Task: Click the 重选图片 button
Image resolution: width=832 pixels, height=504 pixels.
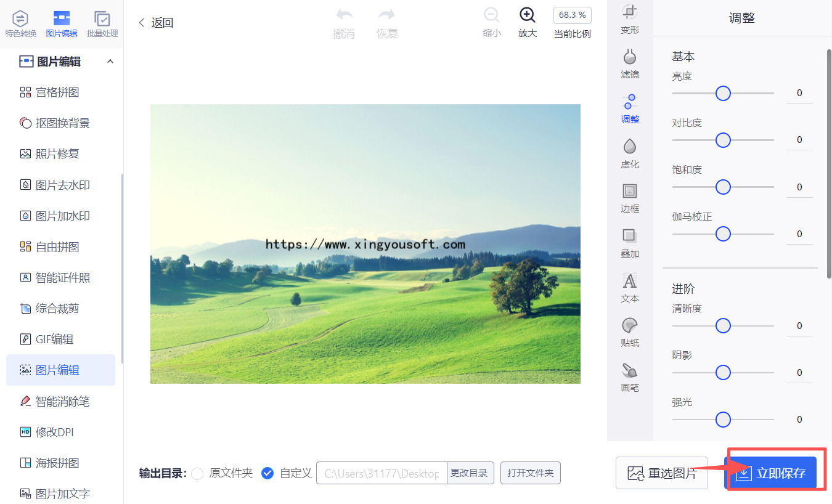Action: pos(662,473)
